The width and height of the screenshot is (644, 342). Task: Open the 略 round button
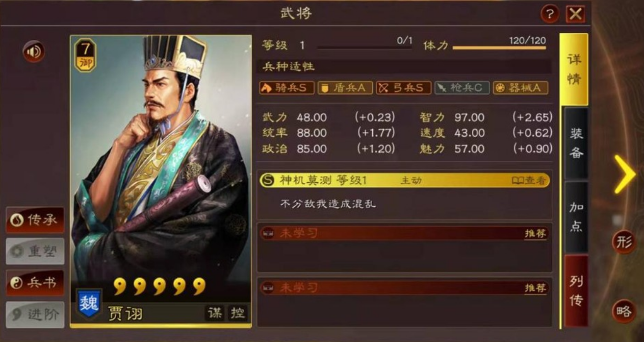(624, 312)
